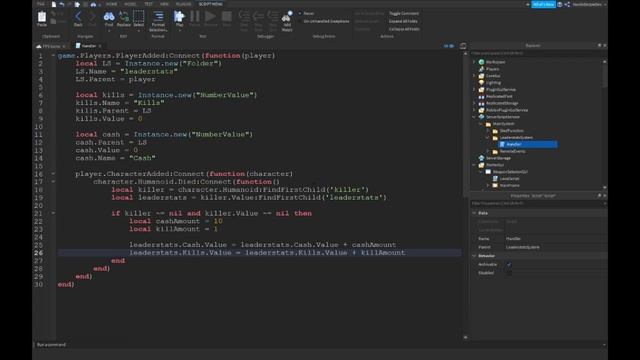Select the MainFrame item in Explorer
Image resolution: width=640 pixels, height=360 pixels.
click(x=509, y=185)
